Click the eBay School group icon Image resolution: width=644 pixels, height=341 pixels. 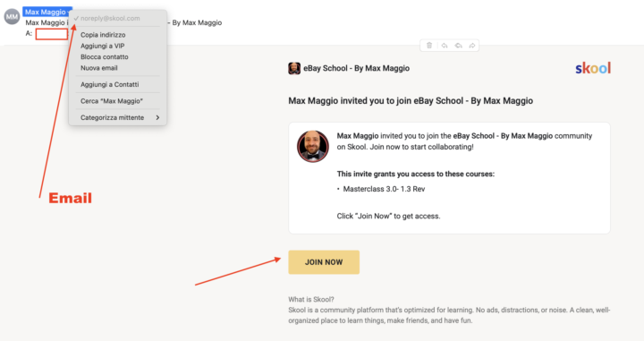coord(294,68)
